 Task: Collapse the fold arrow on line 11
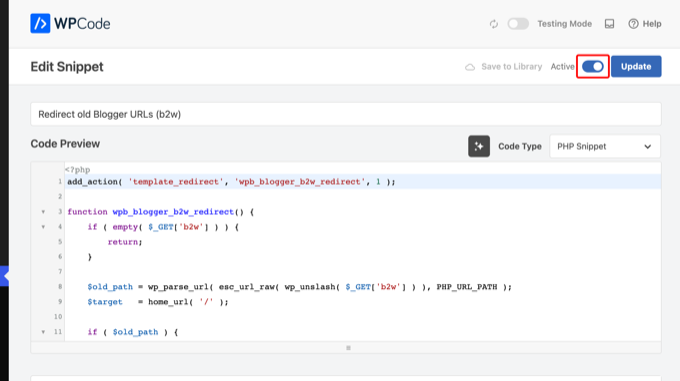click(43, 332)
